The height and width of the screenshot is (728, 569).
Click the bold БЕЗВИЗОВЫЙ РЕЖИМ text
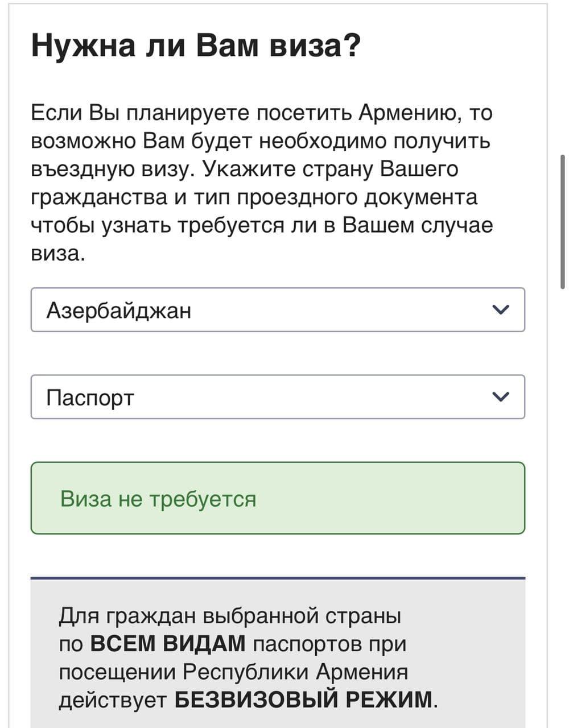click(303, 699)
